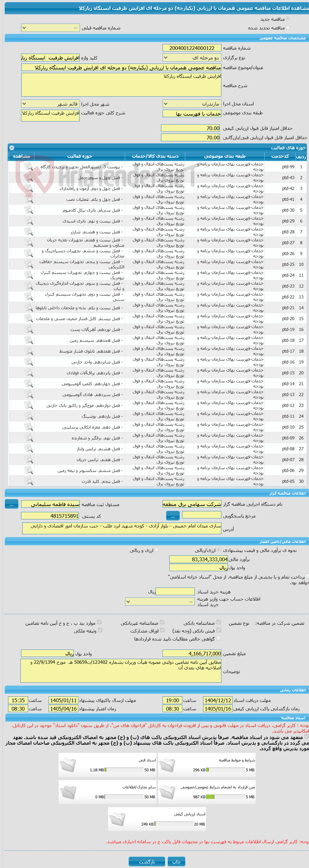Image resolution: width=309 pixels, height=868 pixels.
Task: Toggle the وثیقه ملکی checkbox
Action: pos(100,630)
